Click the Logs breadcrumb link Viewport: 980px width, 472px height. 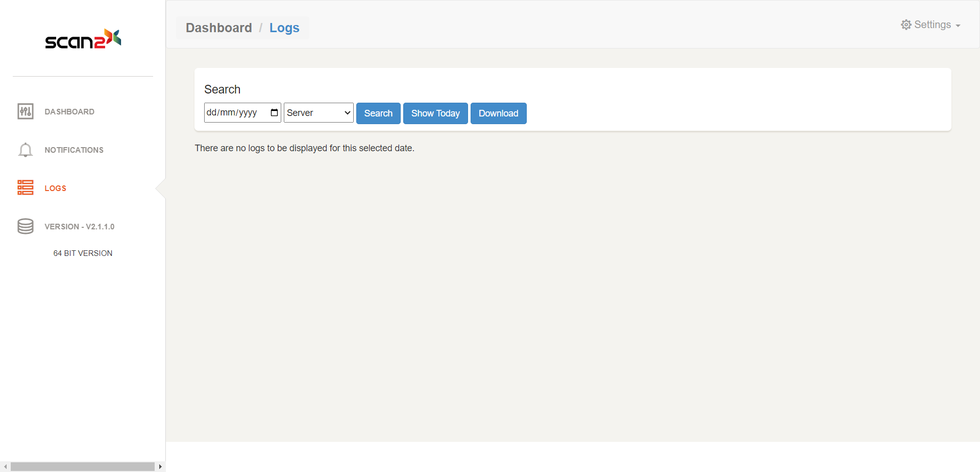(x=284, y=28)
